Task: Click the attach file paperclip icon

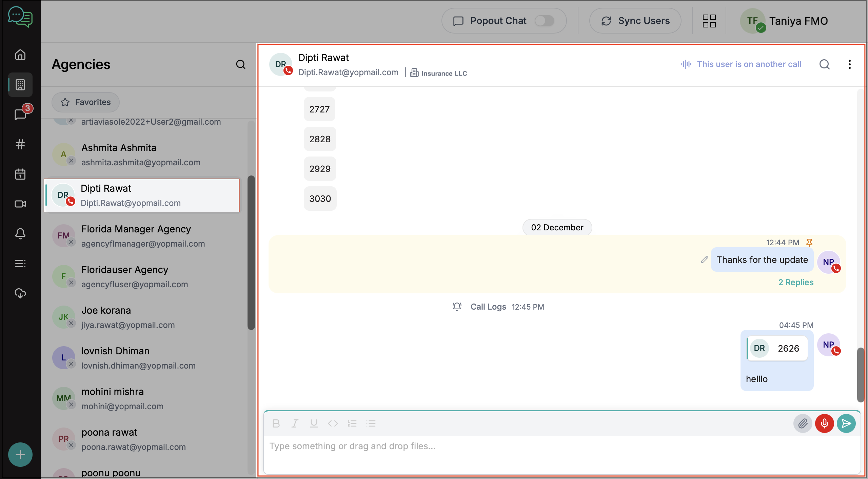Action: (x=803, y=423)
